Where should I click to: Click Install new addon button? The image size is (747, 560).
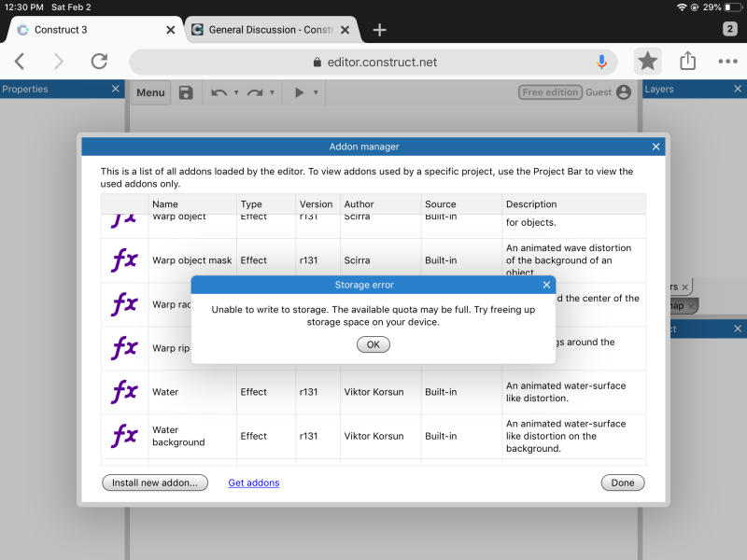click(x=155, y=483)
